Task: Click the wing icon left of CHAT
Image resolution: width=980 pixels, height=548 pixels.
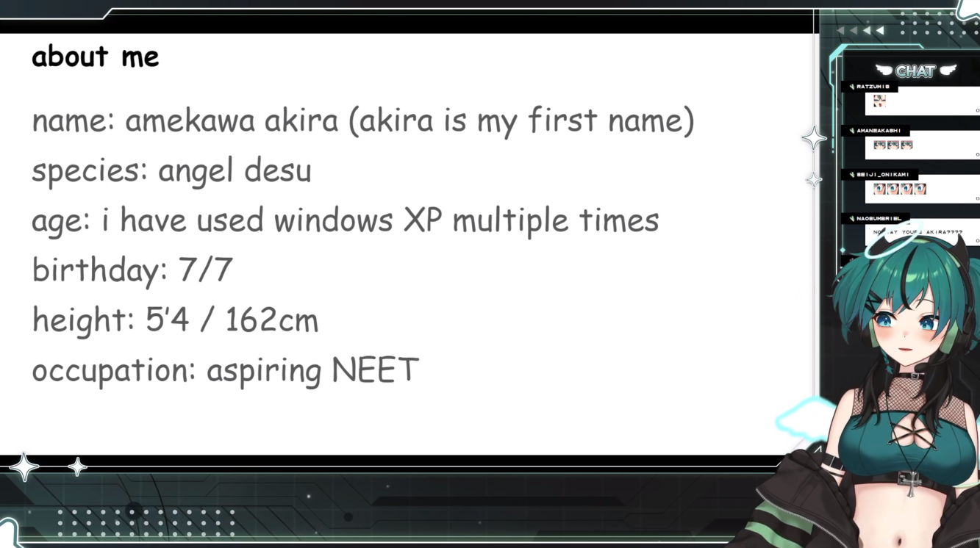Action: tap(884, 71)
